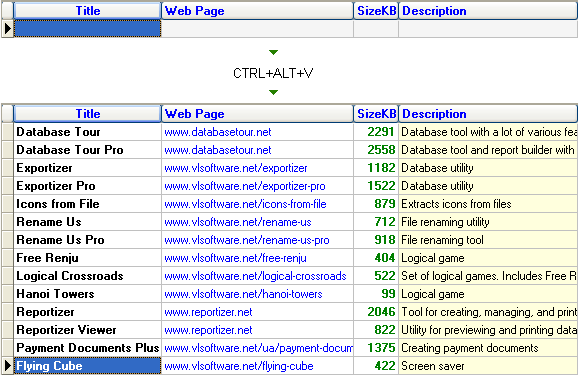Click the Web Page column header in the upper grid

pyautogui.click(x=257, y=11)
